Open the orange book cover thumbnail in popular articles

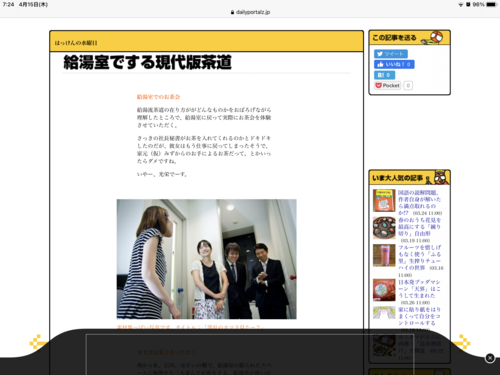[384, 200]
